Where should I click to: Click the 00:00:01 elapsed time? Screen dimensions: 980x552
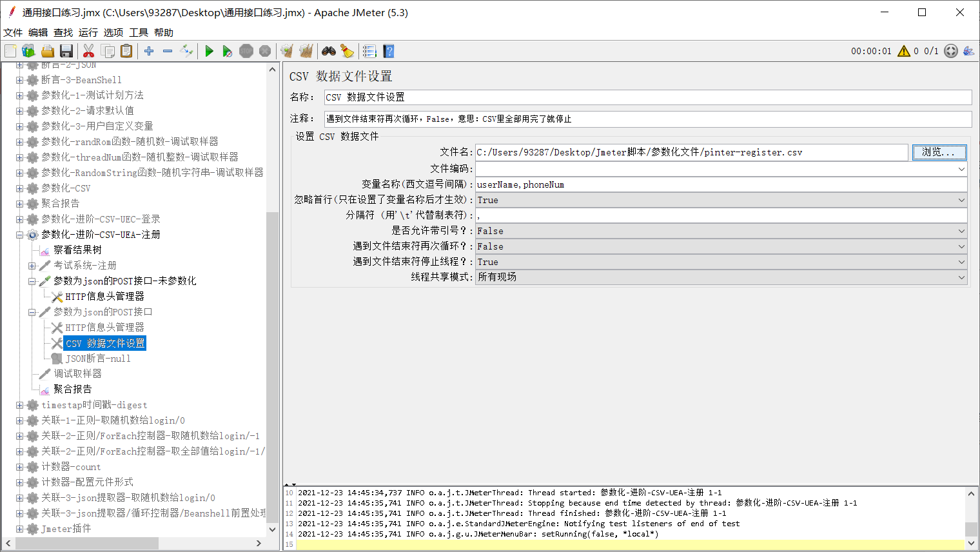[x=871, y=51]
